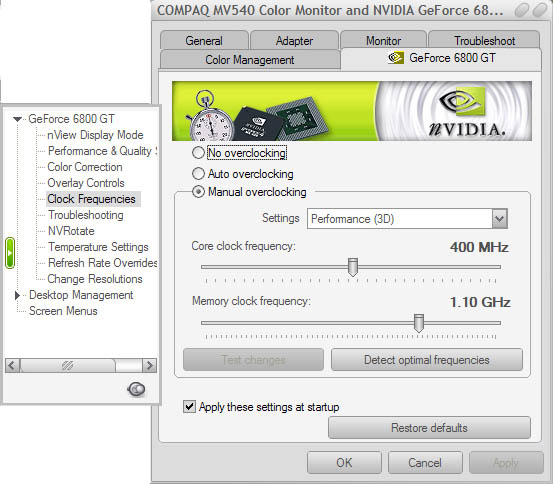This screenshot has width=553, height=484.
Task: Select Refresh Rate Overrides item
Action: [103, 263]
